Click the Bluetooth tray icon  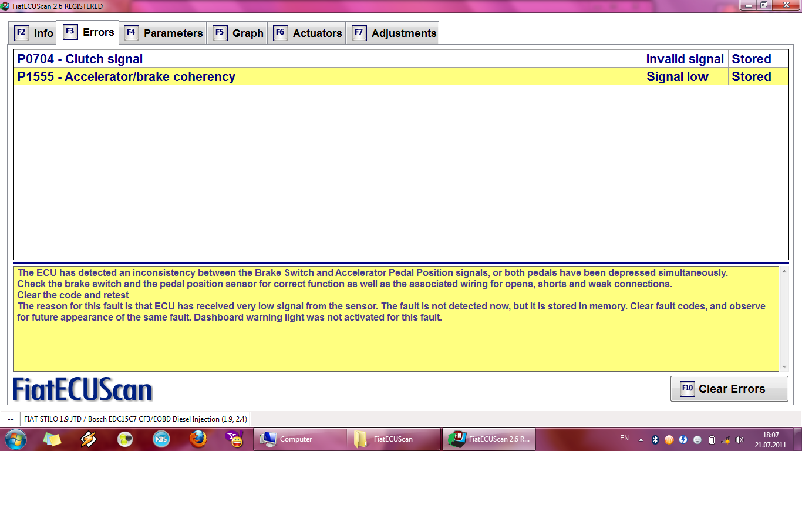[655, 440]
